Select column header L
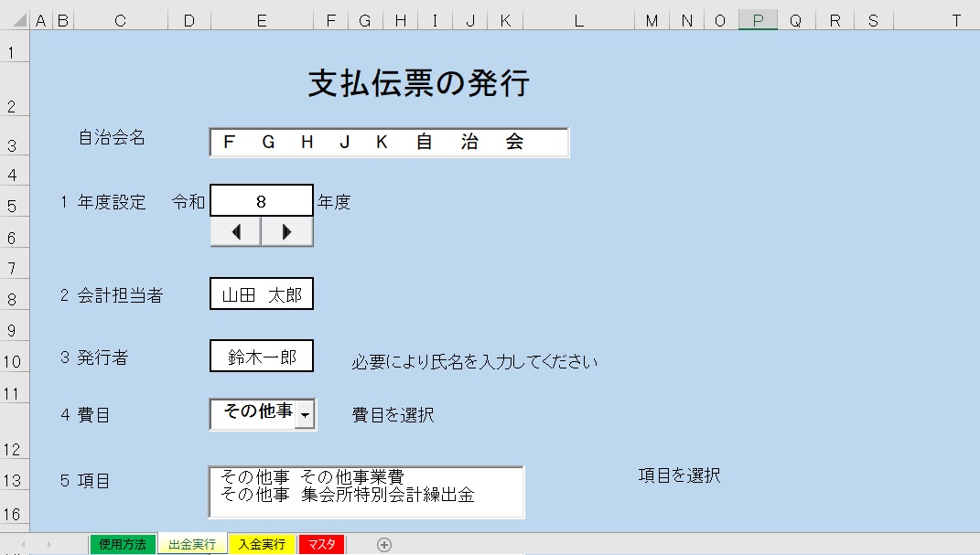Image resolution: width=980 pixels, height=555 pixels. pos(577,19)
